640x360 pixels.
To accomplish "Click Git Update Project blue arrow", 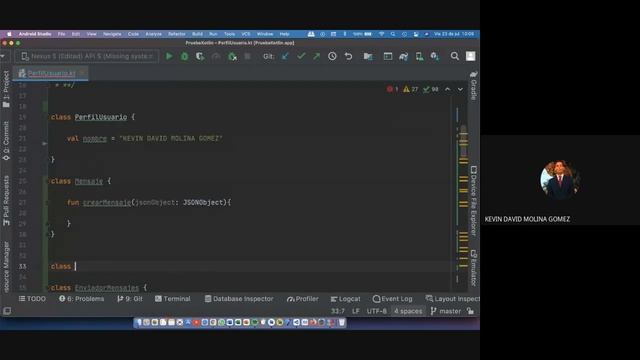I will tap(285, 56).
